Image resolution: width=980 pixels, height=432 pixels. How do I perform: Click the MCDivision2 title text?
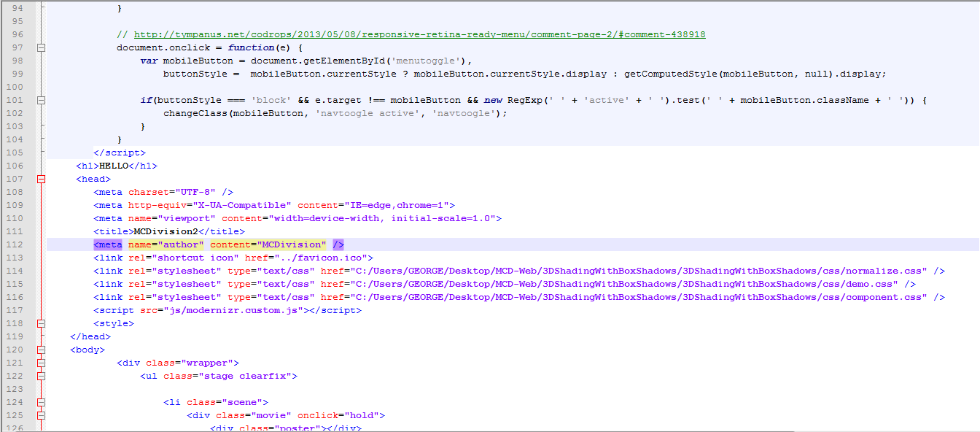(166, 231)
